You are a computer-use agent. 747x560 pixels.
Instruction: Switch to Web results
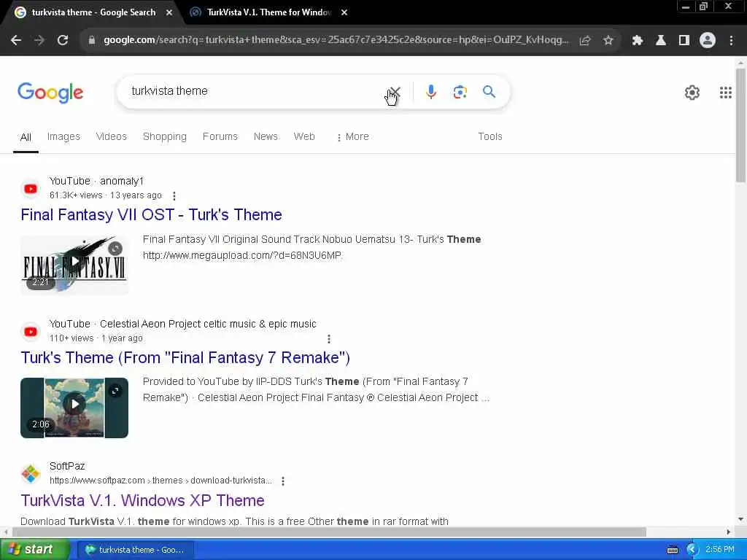(x=304, y=136)
